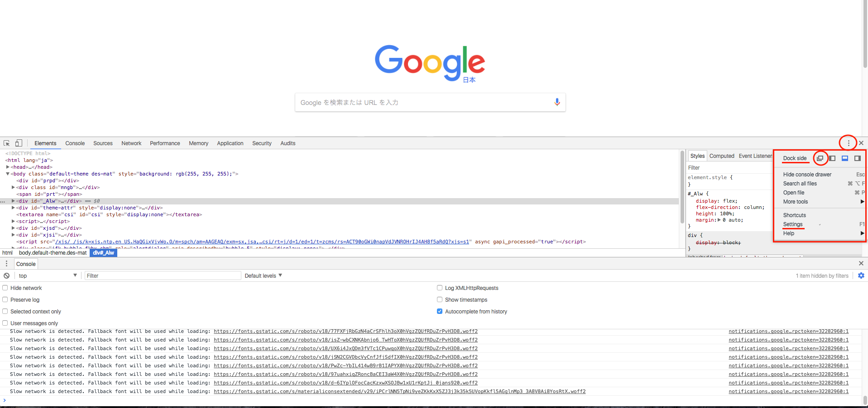Click the Styles pane Filter field

point(729,168)
